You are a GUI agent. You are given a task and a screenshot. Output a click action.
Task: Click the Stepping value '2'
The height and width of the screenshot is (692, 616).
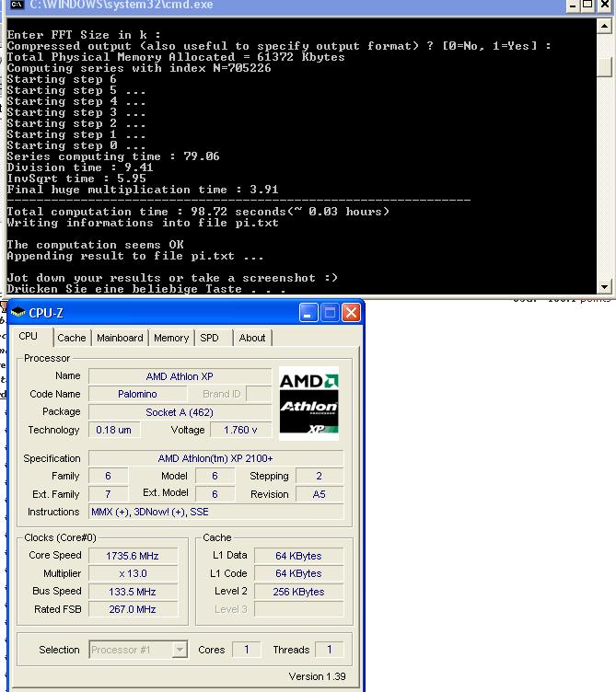point(320,476)
